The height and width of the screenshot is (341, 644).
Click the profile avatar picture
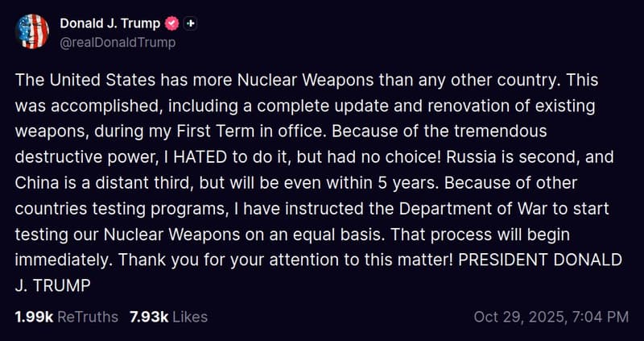tap(32, 31)
